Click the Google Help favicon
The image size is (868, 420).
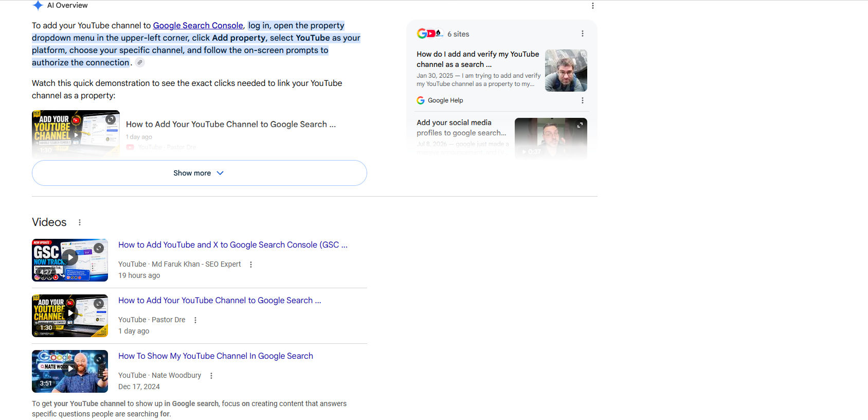coord(421,100)
